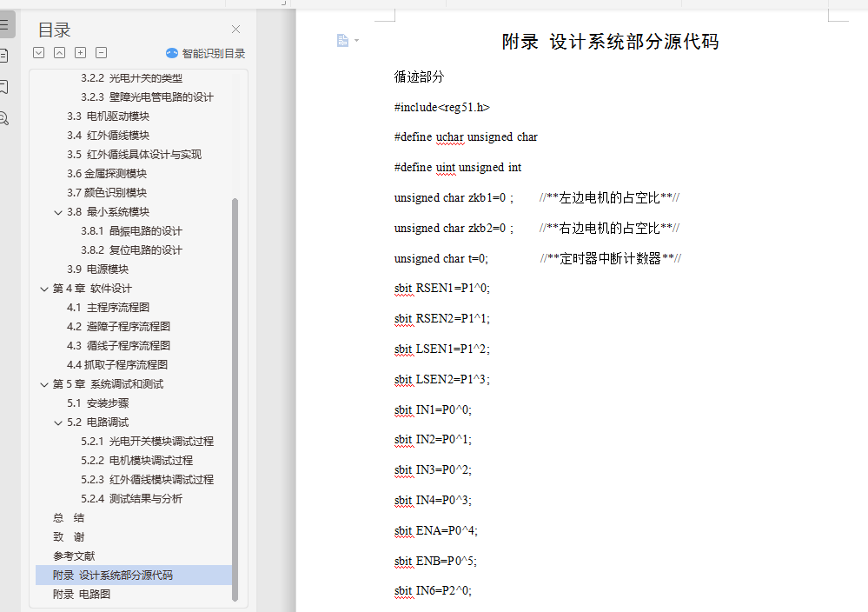
Task: Click the line sbit LSEN2=P1^3;
Action: pos(441,379)
